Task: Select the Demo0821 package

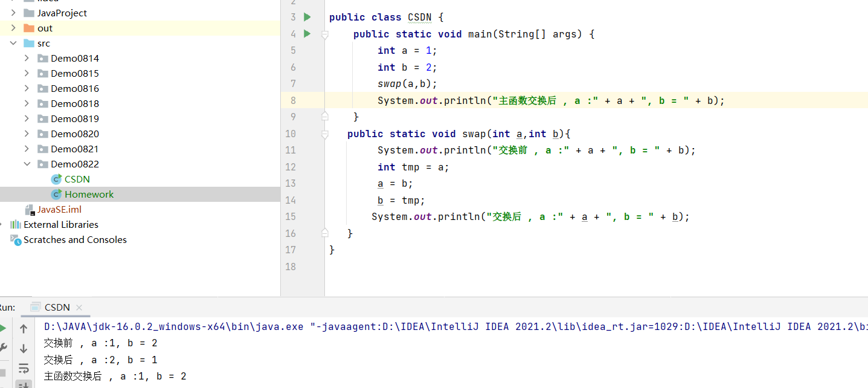Action: click(x=75, y=149)
